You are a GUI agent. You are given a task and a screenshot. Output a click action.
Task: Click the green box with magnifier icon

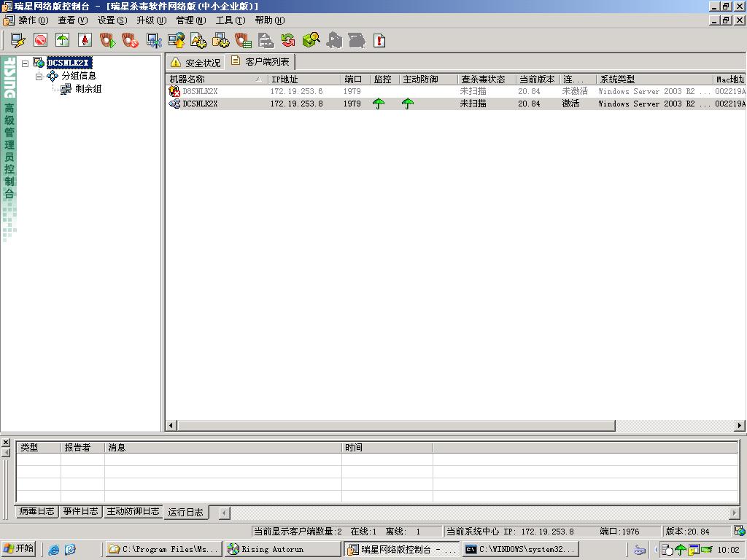pyautogui.click(x=311, y=40)
